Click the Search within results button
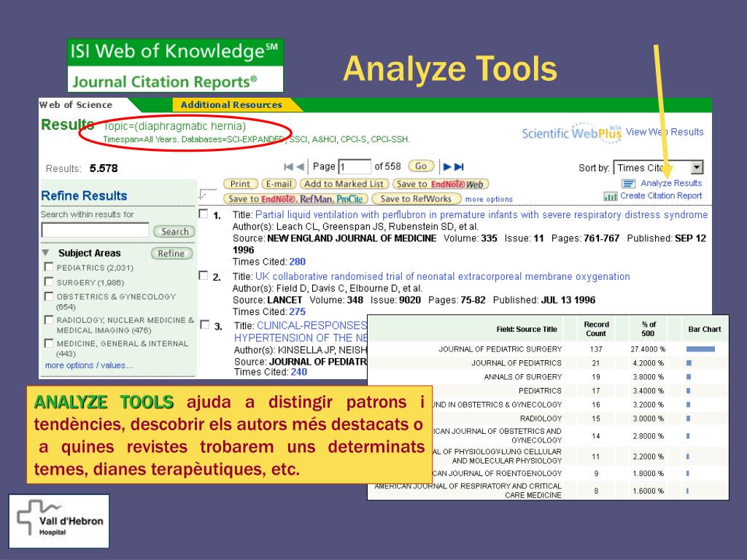Image resolution: width=747 pixels, height=560 pixels. point(174,231)
